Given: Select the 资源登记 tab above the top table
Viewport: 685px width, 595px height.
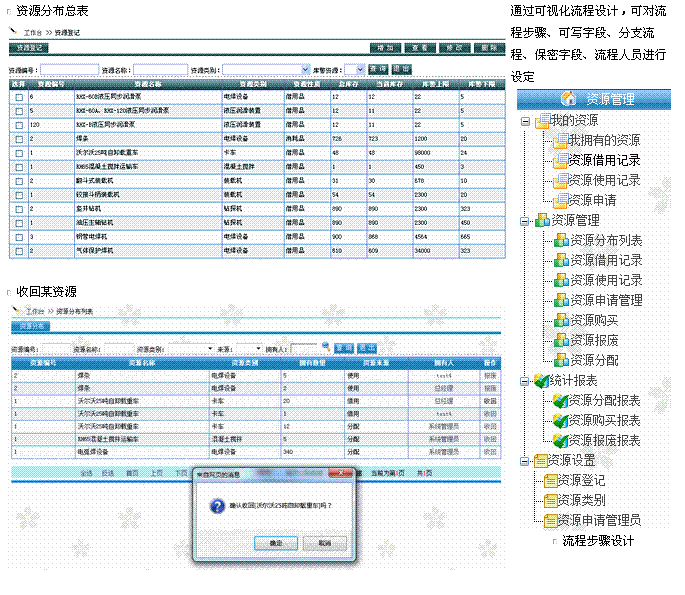Looking at the screenshot, I should (29, 48).
